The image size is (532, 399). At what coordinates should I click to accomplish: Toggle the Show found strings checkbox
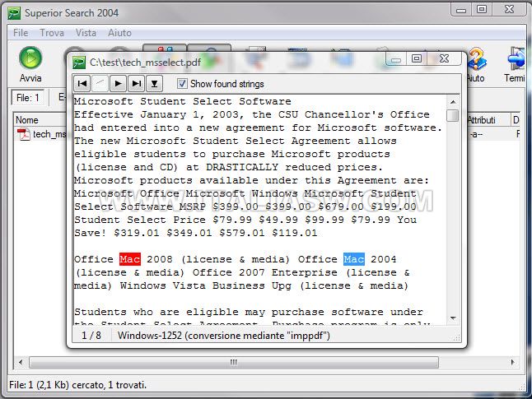(x=182, y=83)
